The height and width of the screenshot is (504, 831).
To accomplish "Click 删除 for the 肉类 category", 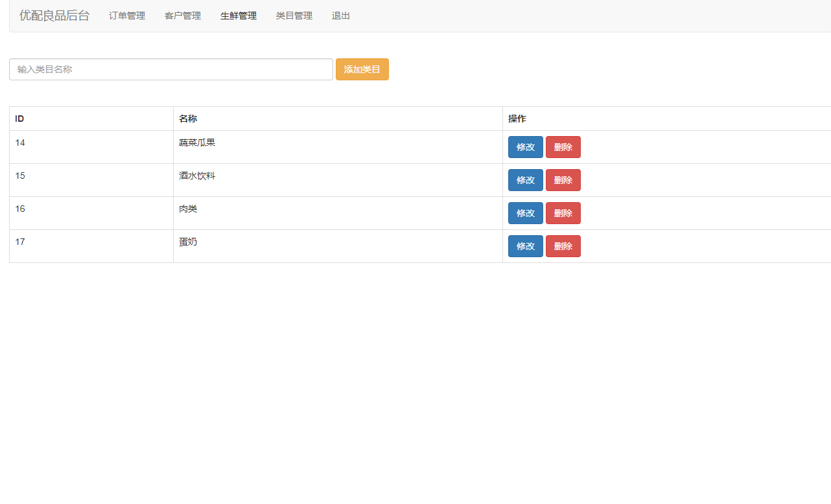I will [563, 212].
